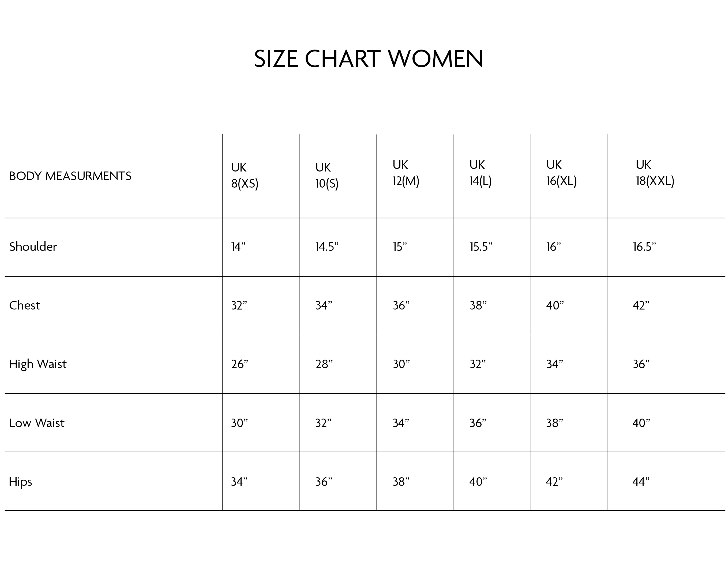728x563 pixels.
Task: Click the Low Waist value for UK 16(XL)
Action: pos(554,423)
